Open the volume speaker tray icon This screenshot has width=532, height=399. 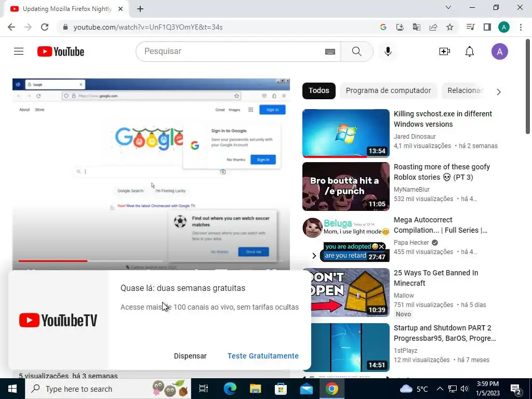465,389
